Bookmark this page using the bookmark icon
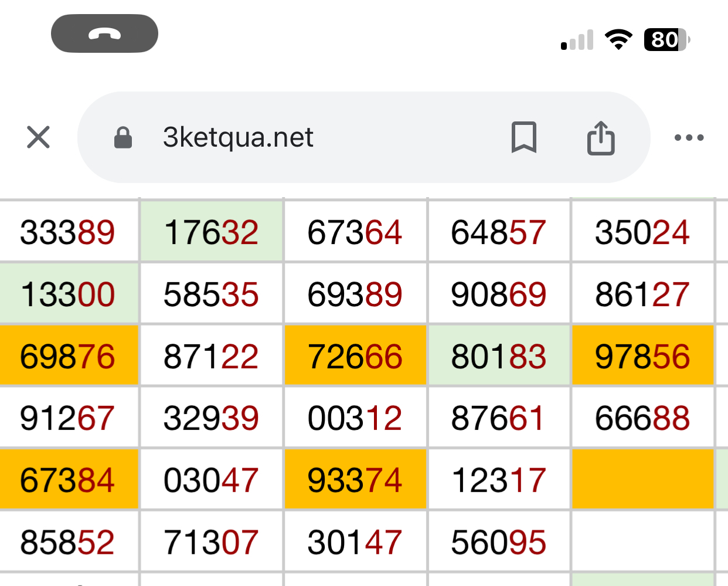Screen dimensions: 728x586 [523, 138]
